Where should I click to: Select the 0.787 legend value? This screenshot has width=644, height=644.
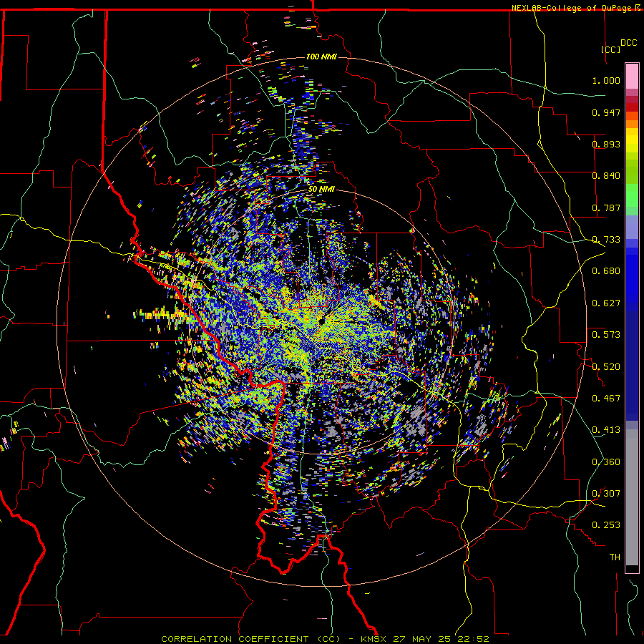point(606,208)
